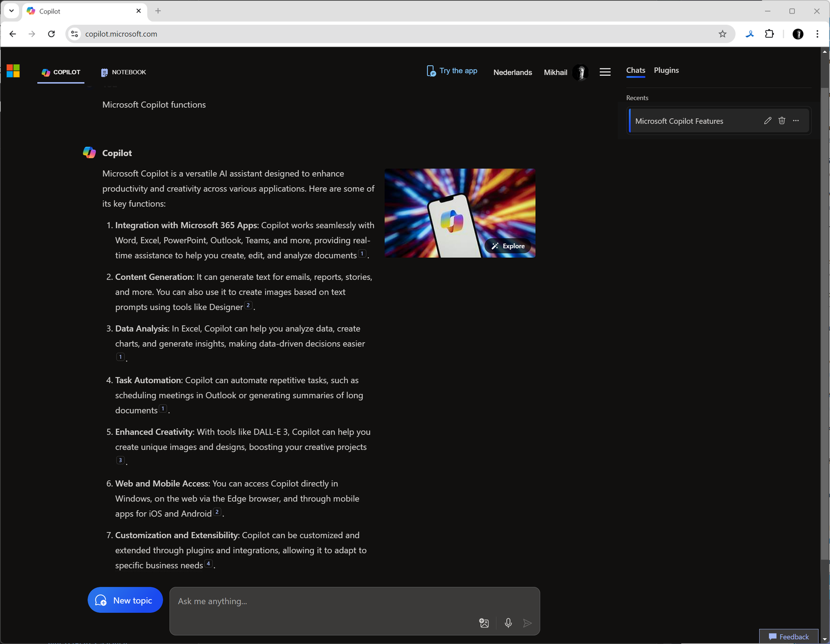
Task: Open the Chrome profile avatar
Action: [798, 34]
